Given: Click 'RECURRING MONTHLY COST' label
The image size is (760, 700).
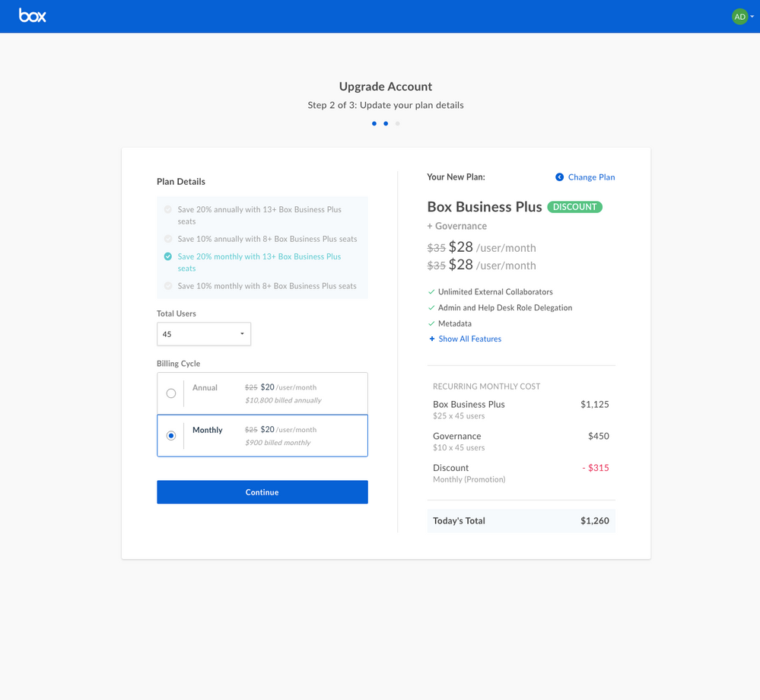Looking at the screenshot, I should pyautogui.click(x=487, y=387).
